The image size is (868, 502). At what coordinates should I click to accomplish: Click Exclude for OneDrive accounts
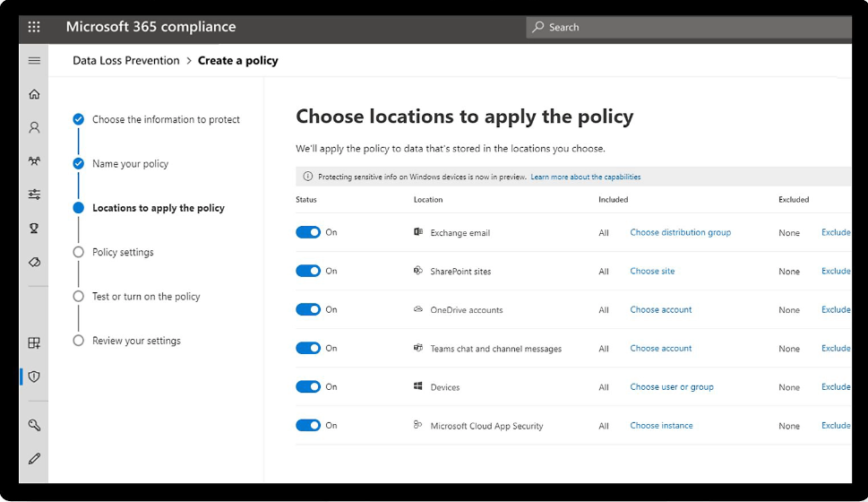pos(836,309)
